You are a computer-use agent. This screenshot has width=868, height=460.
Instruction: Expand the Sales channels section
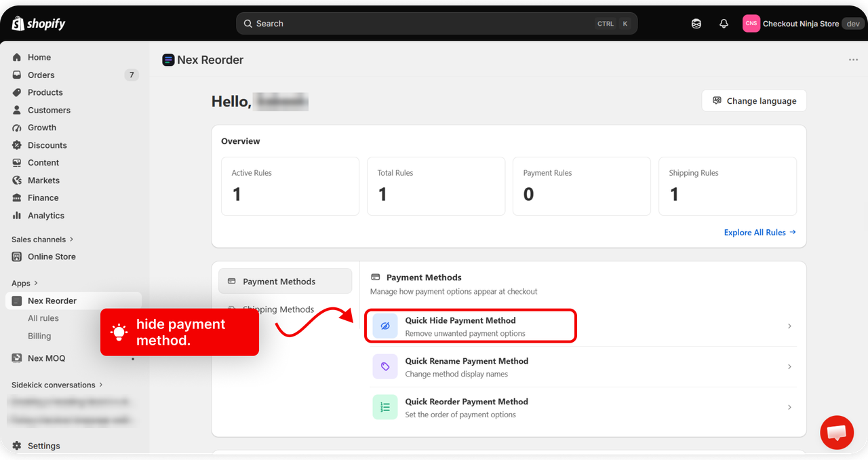coord(42,239)
